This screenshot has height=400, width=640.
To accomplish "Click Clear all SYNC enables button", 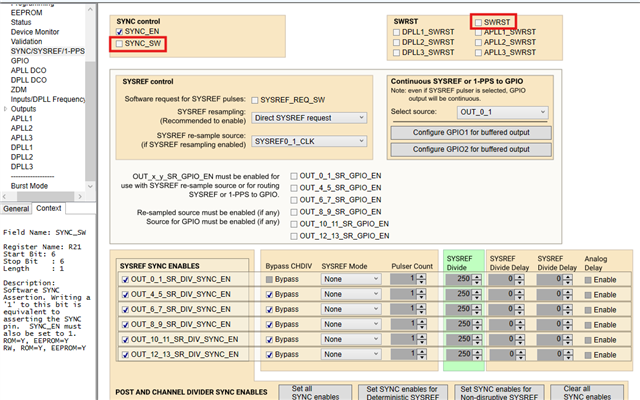I will (x=587, y=392).
